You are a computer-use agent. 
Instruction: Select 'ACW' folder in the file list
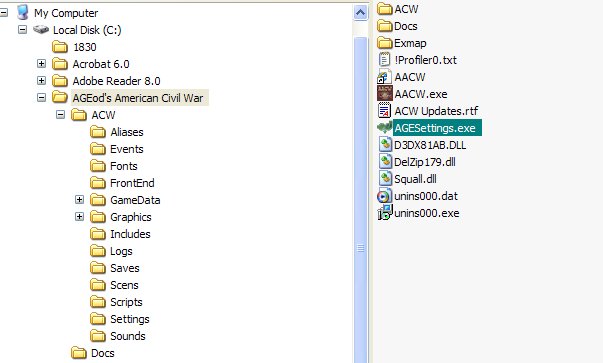point(406,9)
